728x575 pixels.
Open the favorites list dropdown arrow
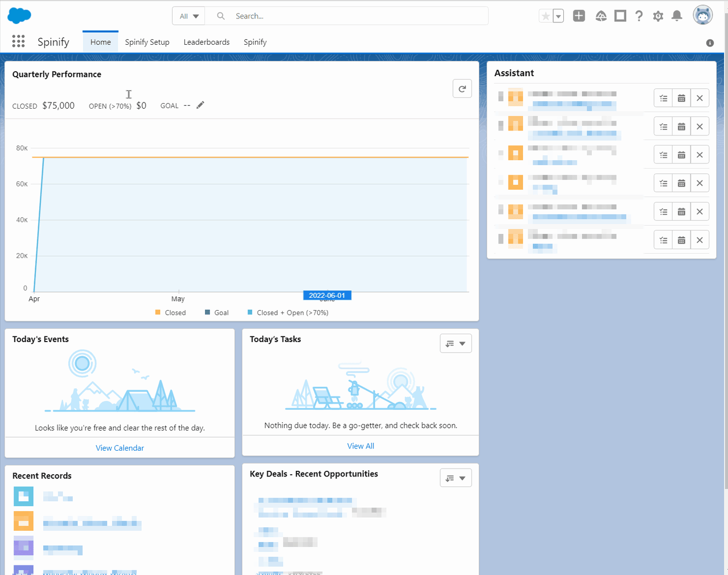point(558,16)
